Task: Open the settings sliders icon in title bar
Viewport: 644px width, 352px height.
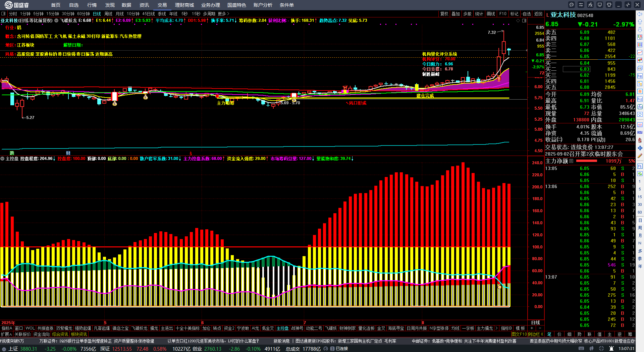Action: pos(581,5)
